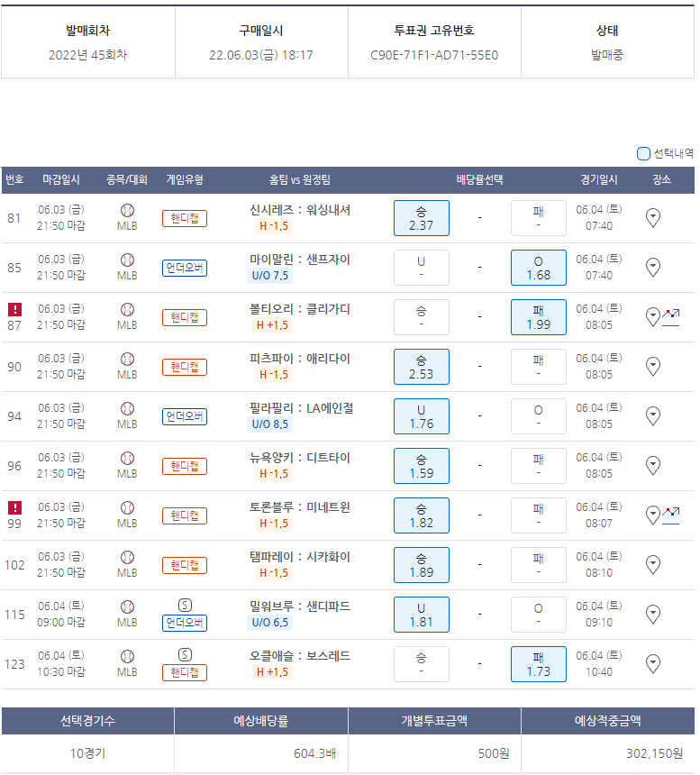Open venue pin for game 102
700x775 pixels.
(x=653, y=564)
